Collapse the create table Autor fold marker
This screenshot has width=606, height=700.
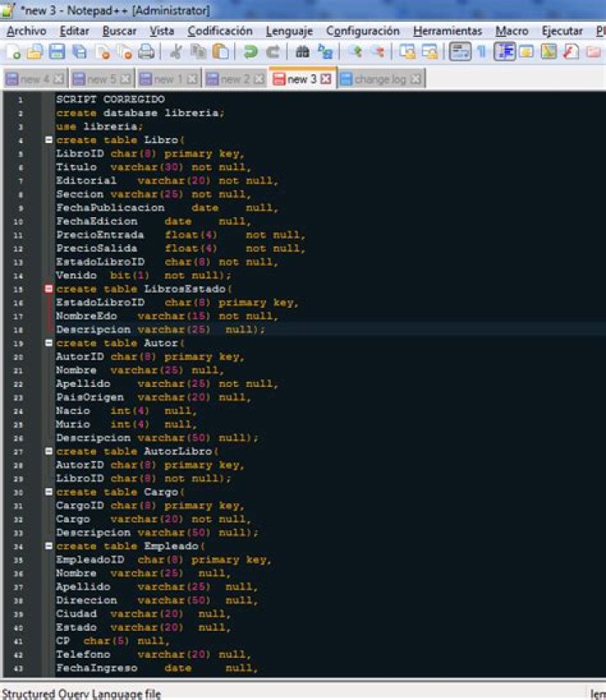tap(49, 343)
